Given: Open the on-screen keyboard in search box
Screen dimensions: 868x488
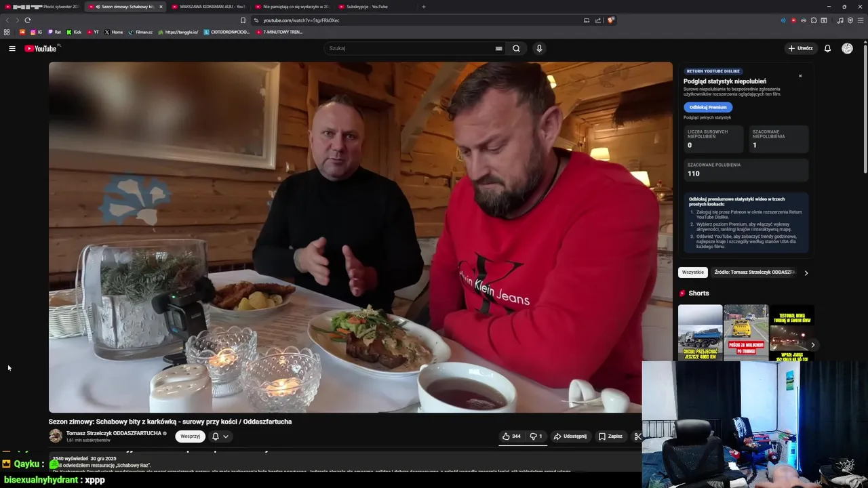Looking at the screenshot, I should click(x=498, y=48).
